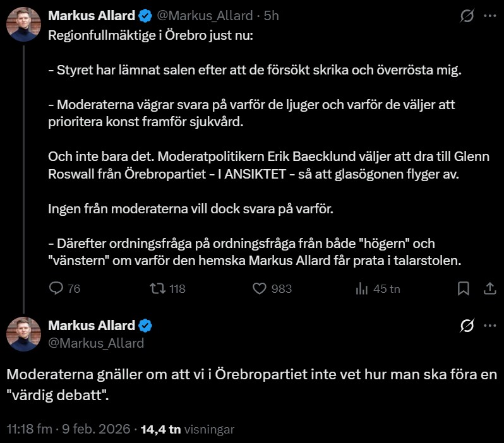Screen dimensions: 504x443
Task: Click verified checkmark in the lower tweet
Action: 146,326
